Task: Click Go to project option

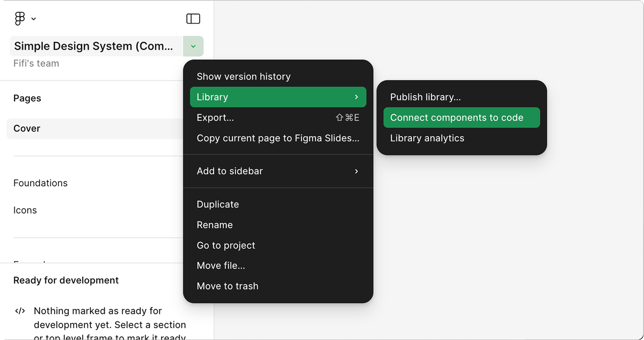Action: pos(226,245)
